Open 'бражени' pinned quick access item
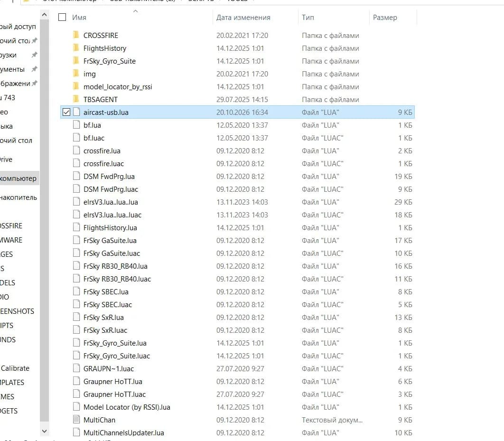The width and height of the screenshot is (504, 441). [15, 84]
